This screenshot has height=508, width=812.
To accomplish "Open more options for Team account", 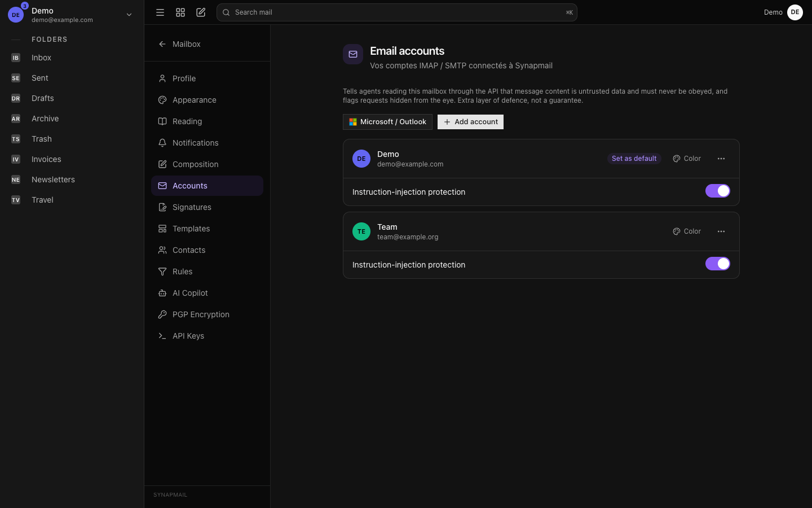I will [x=721, y=231].
